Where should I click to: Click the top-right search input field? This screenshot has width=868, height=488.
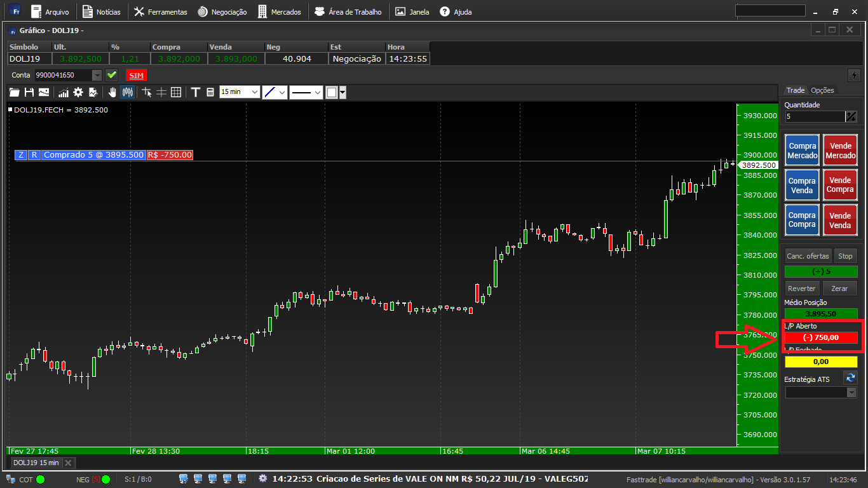[770, 11]
